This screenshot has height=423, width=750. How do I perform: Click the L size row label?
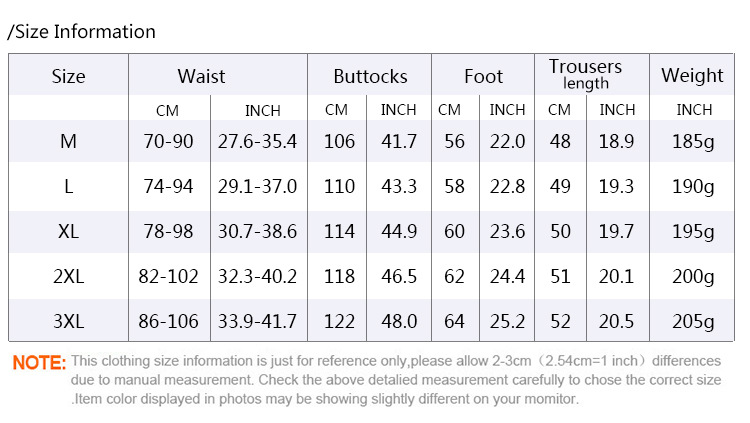(x=68, y=186)
